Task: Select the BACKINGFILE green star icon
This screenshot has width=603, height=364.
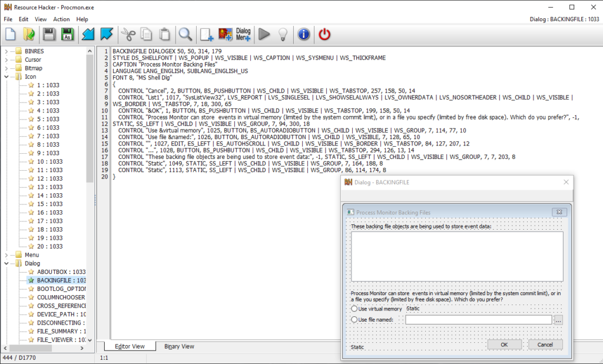Action: click(31, 280)
